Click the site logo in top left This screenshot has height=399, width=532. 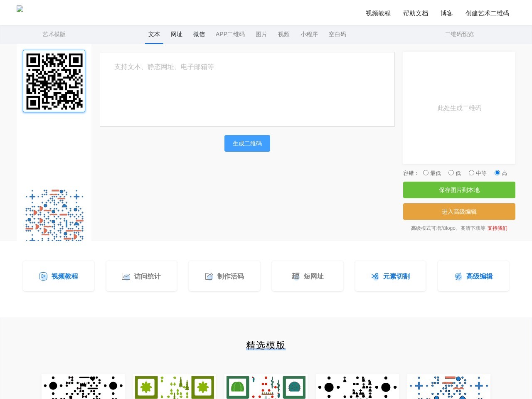pyautogui.click(x=20, y=9)
